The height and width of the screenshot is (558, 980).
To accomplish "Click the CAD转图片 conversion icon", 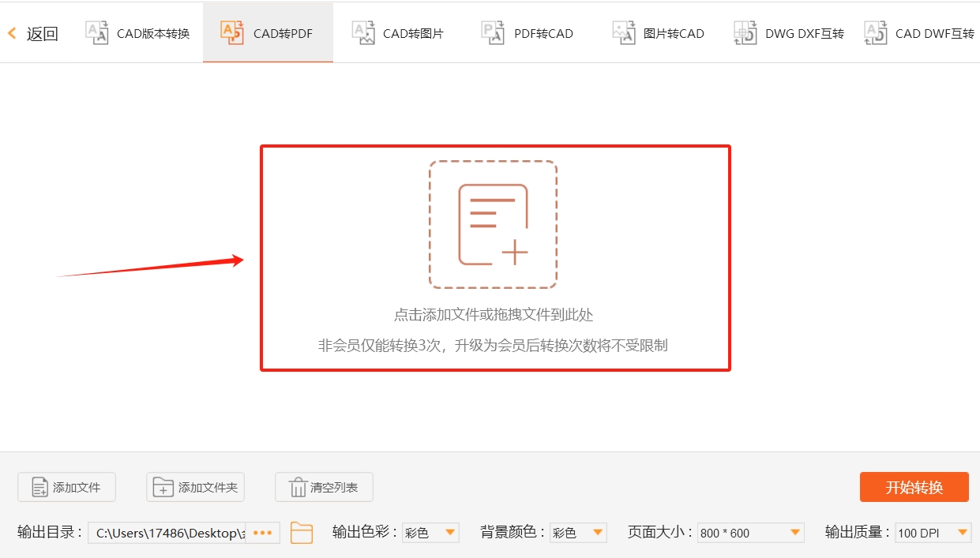I will (x=363, y=32).
